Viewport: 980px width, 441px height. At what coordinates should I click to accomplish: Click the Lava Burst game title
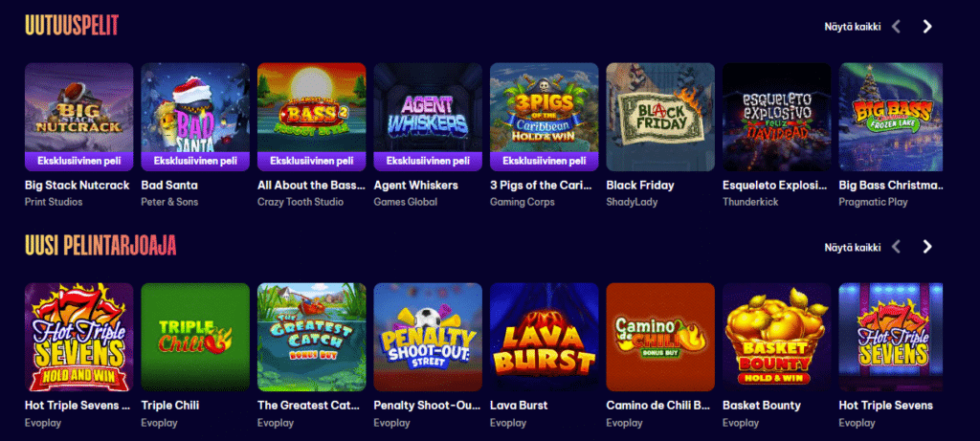(519, 406)
